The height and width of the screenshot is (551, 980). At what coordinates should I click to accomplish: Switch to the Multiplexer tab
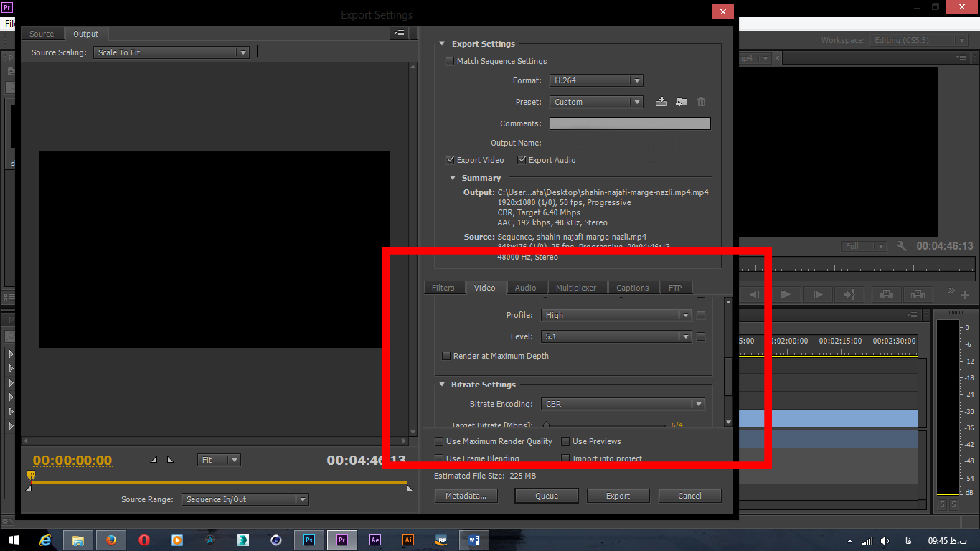576,288
